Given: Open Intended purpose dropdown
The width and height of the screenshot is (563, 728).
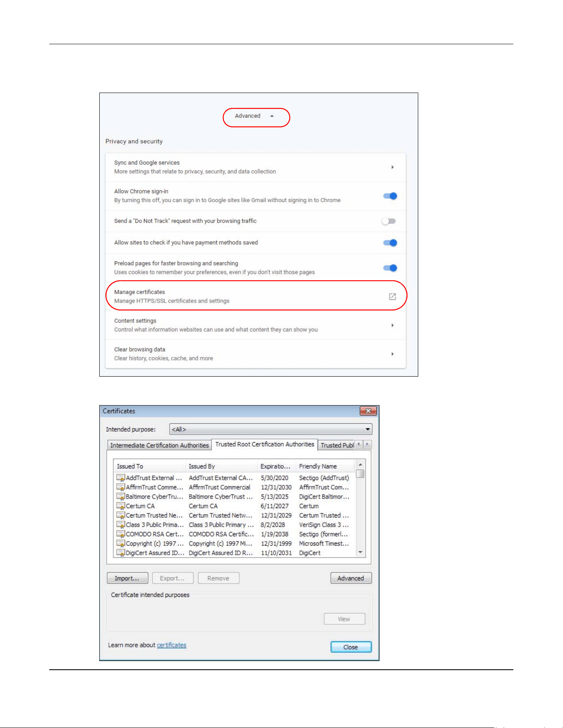Looking at the screenshot, I should (x=271, y=429).
